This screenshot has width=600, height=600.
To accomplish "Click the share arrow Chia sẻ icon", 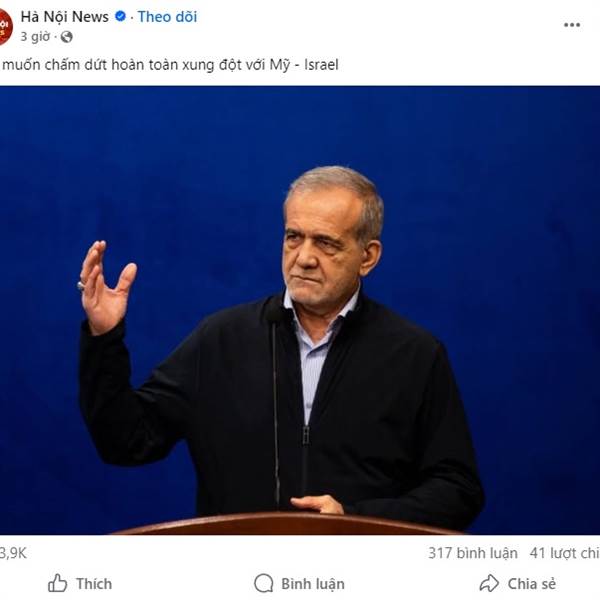I will tap(489, 583).
